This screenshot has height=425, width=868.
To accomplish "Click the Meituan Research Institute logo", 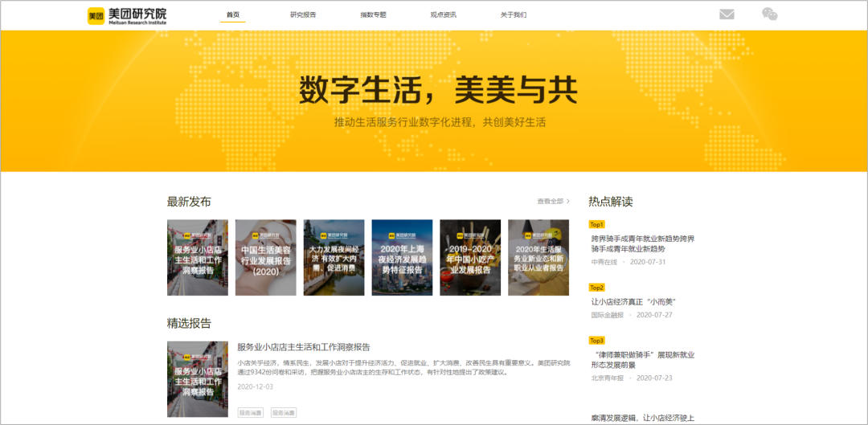I will point(127,15).
